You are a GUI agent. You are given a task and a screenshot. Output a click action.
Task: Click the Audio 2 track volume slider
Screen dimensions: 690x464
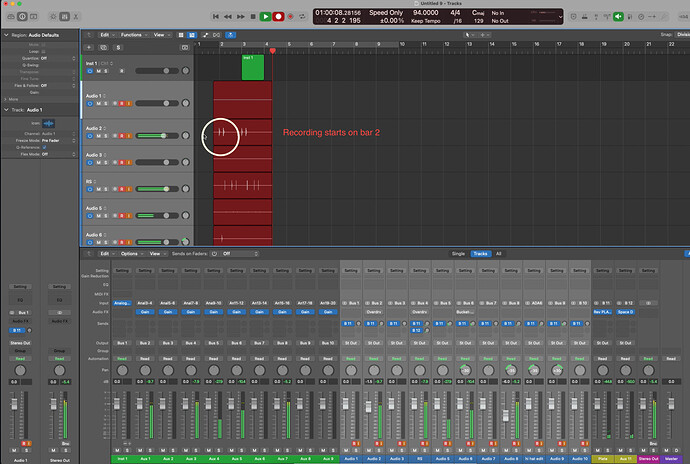[157, 136]
